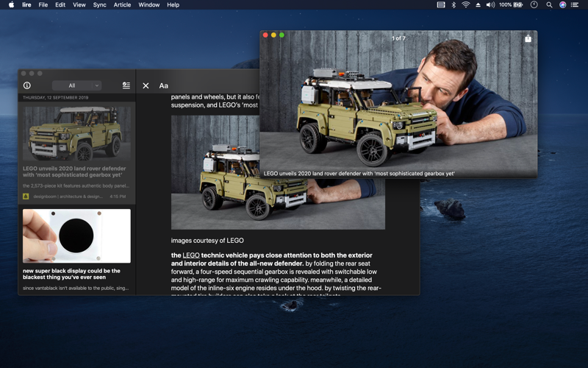Click the '1 of 7' image counter
The image size is (588, 368).
coord(398,38)
